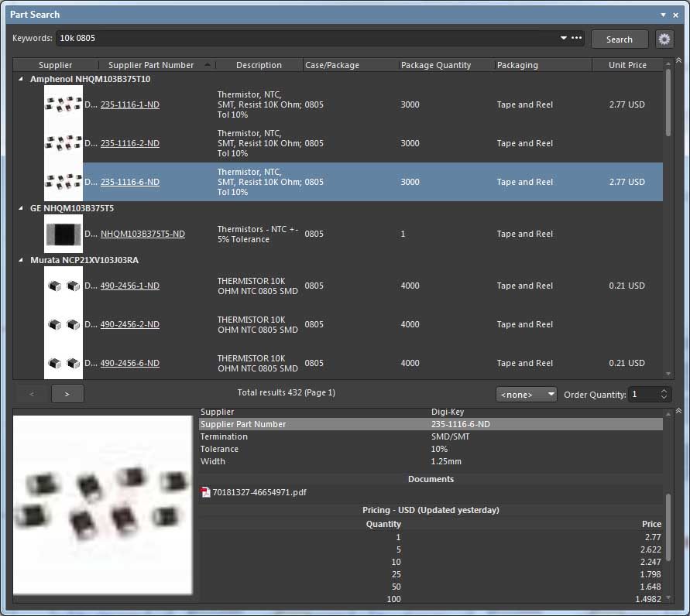Image resolution: width=690 pixels, height=616 pixels.
Task: Go to next results page
Action: [x=67, y=394]
